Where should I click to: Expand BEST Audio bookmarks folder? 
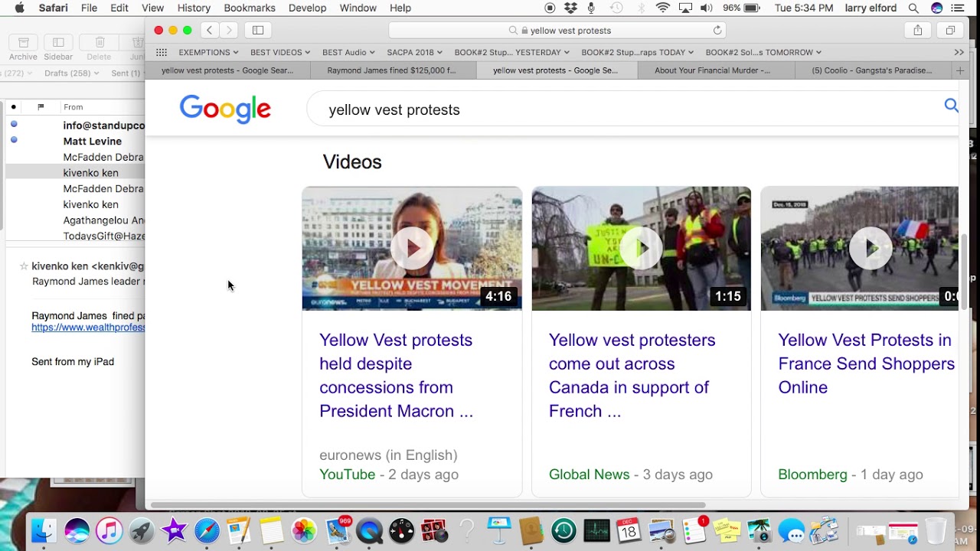(348, 52)
